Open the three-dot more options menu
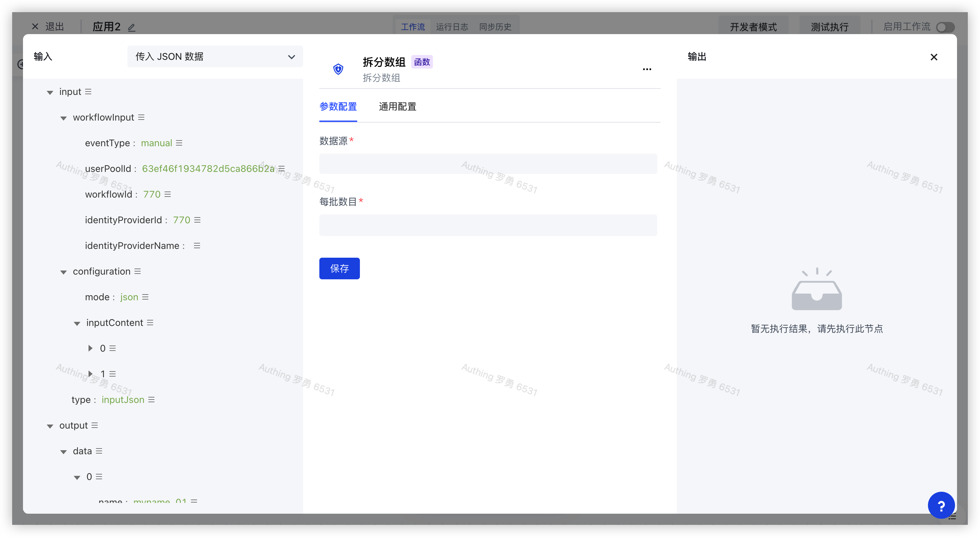 [x=647, y=69]
